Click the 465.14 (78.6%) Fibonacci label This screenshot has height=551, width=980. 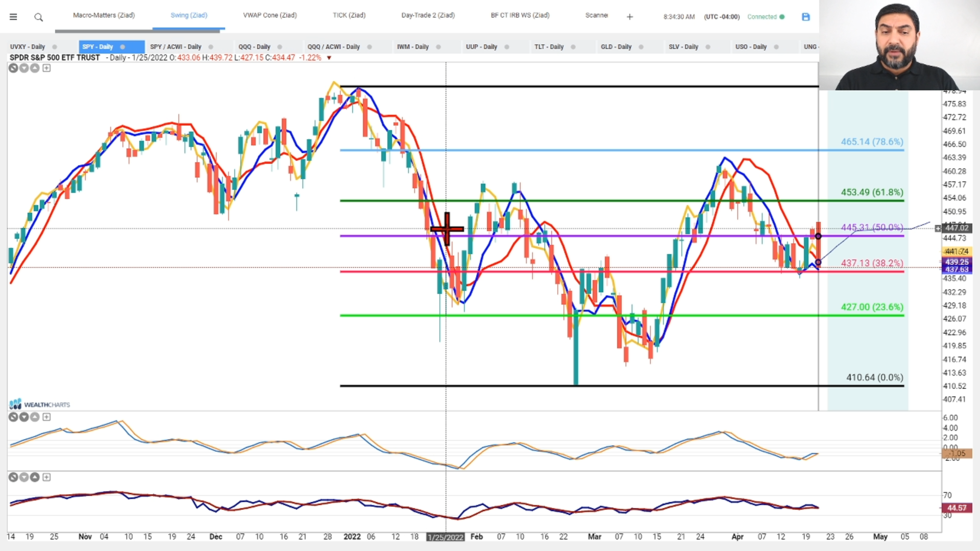pyautogui.click(x=872, y=142)
